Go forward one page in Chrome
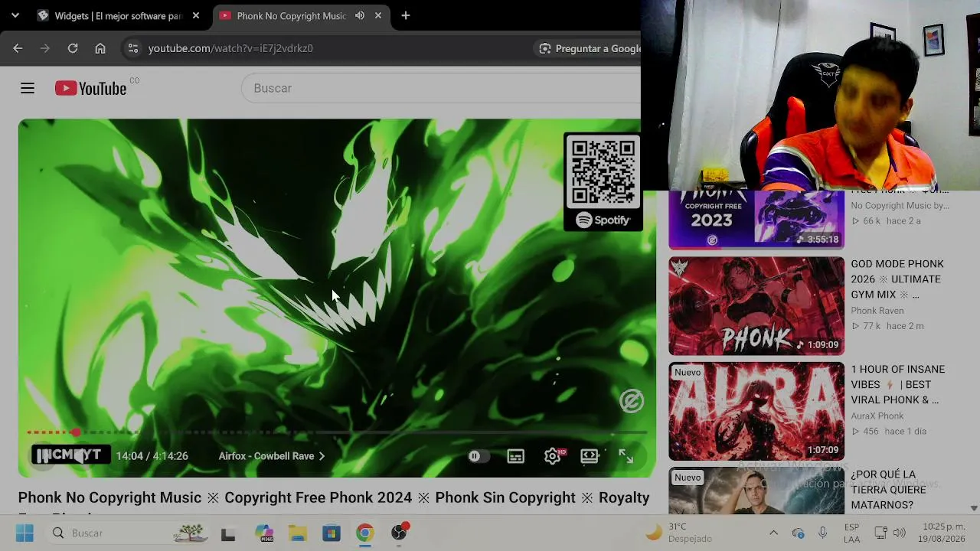The width and height of the screenshot is (980, 551). tap(45, 48)
